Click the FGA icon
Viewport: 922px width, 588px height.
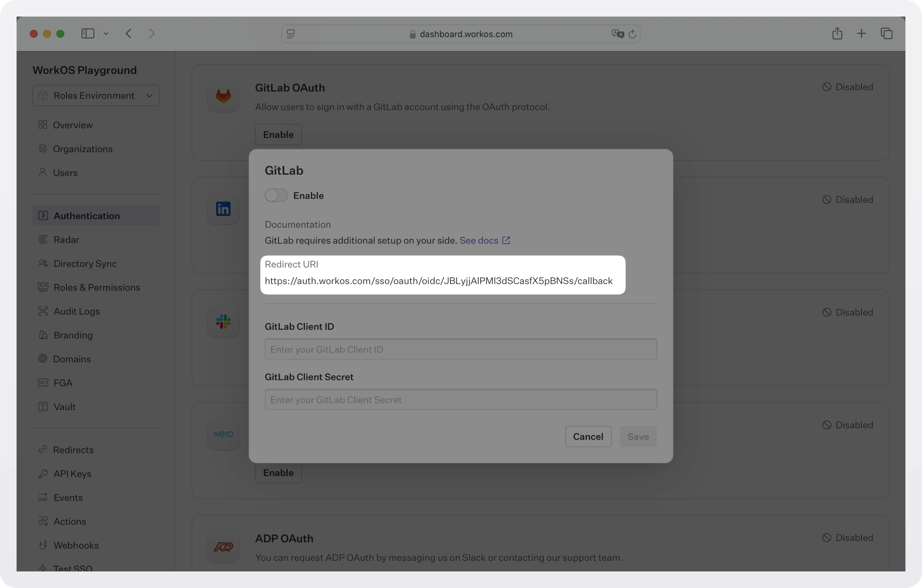(43, 382)
